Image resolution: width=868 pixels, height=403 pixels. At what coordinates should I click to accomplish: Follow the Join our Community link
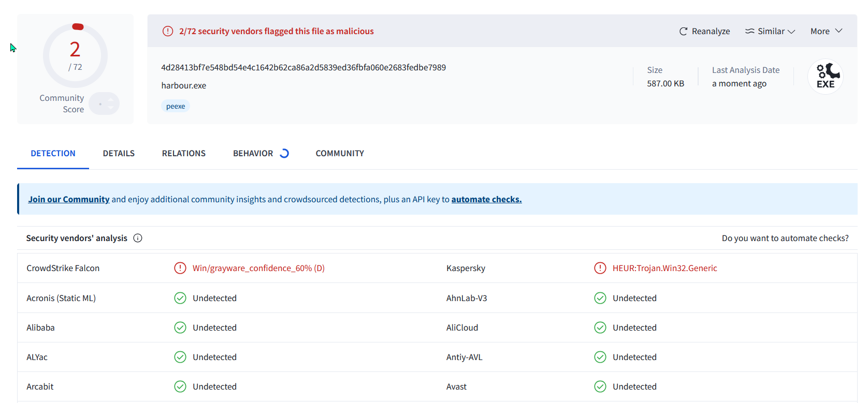coord(69,199)
